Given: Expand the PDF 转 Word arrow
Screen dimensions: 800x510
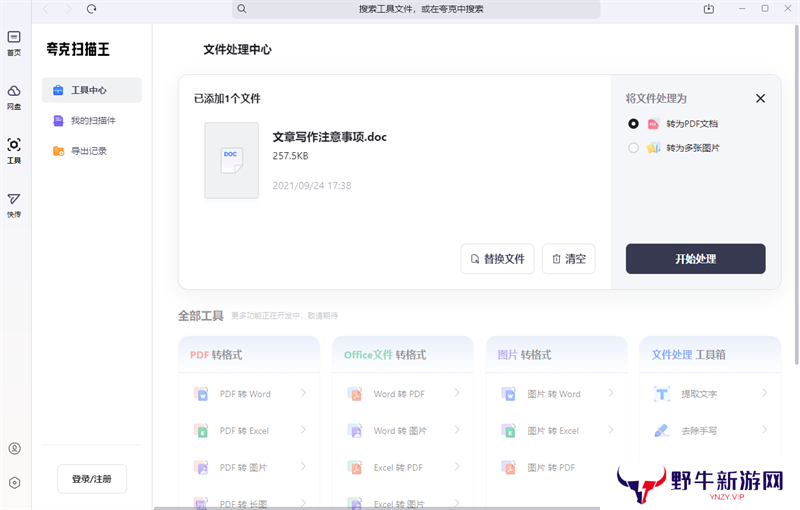Looking at the screenshot, I should click(304, 393).
